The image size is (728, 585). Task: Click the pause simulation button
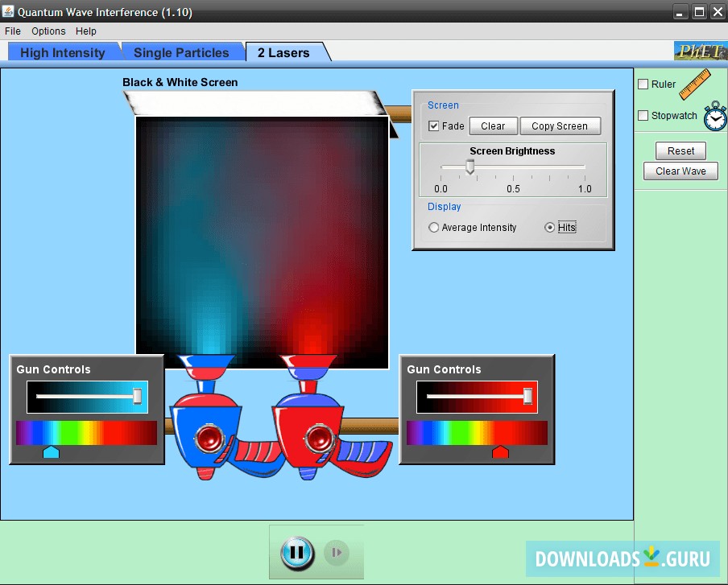tap(296, 552)
